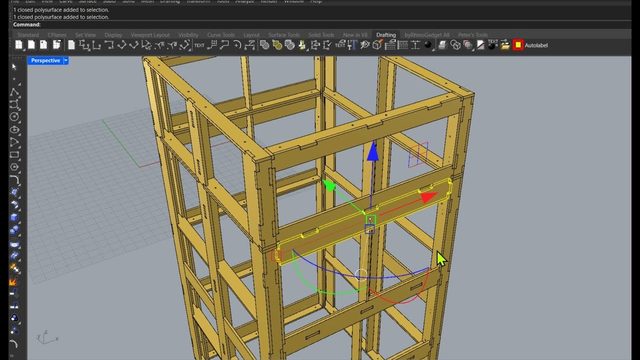Click the gumball blue Z-axis arrow
Viewport: 640px width, 360px height.
click(372, 152)
